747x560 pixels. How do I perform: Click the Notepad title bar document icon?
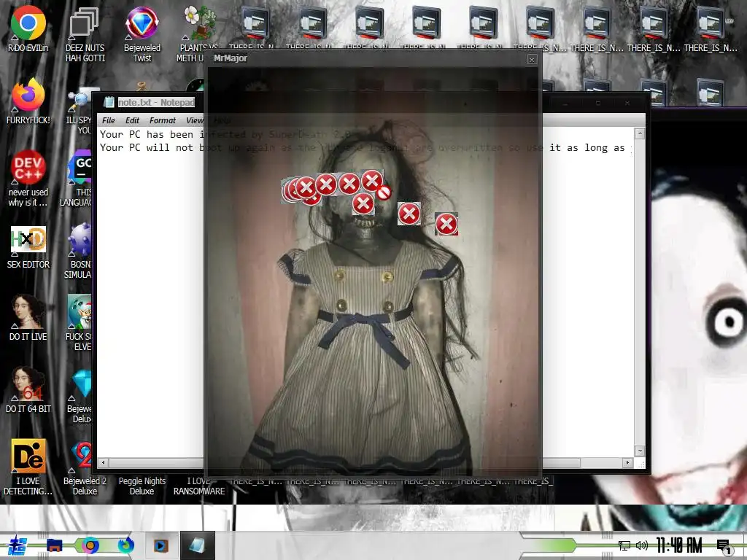[x=109, y=102]
